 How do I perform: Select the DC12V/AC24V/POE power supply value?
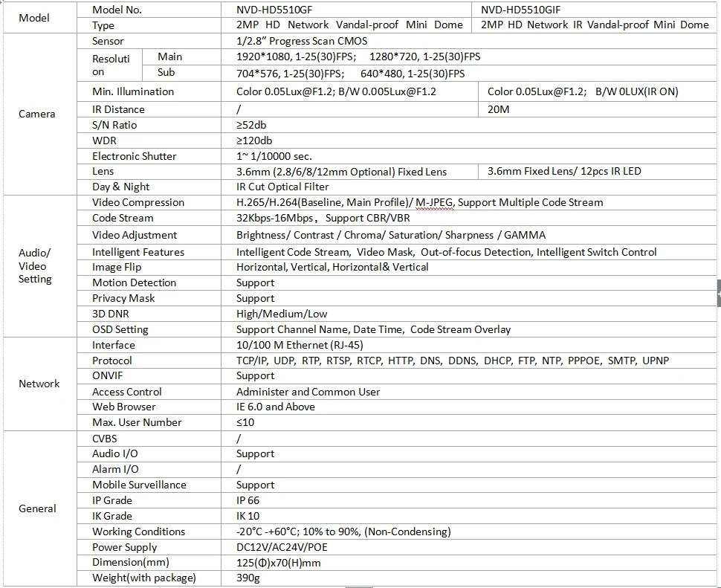(282, 547)
